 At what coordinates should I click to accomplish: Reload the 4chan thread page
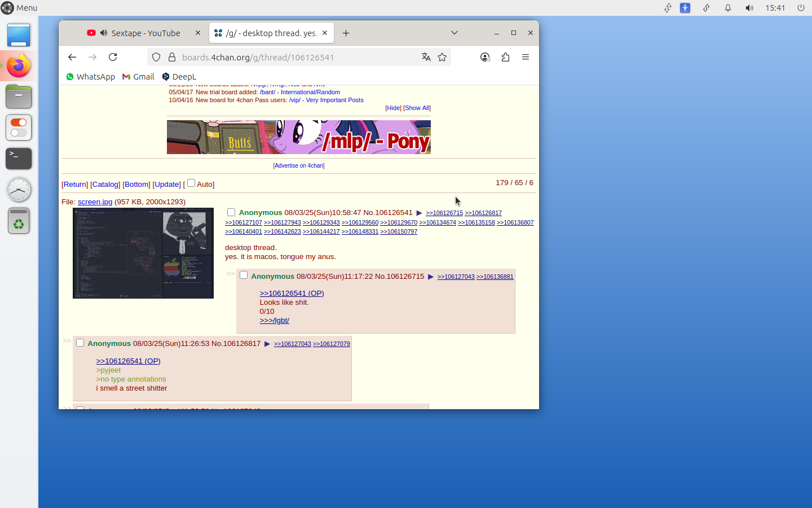113,57
